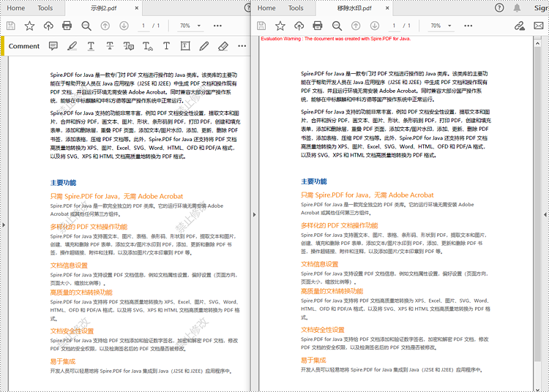Click scroll up arrow in right window

tap(537, 43)
